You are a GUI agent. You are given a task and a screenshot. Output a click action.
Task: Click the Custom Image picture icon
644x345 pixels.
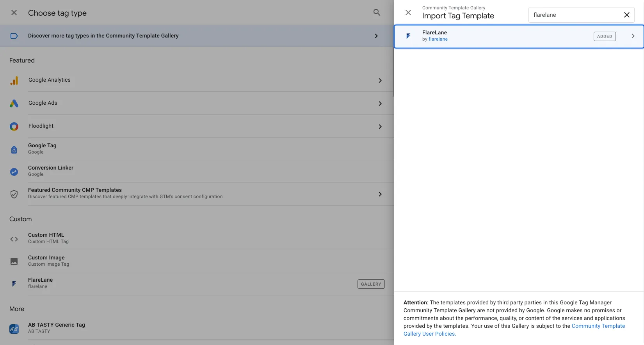pos(14,261)
